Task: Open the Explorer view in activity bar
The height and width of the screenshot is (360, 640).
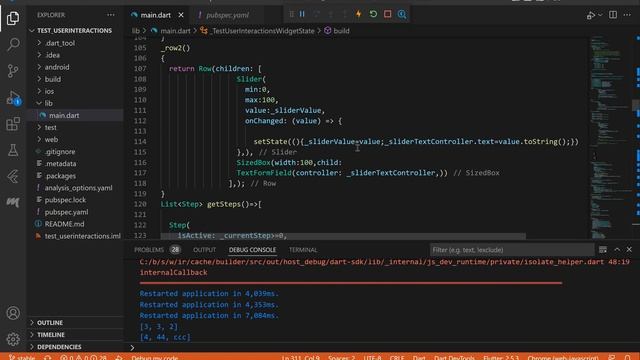Action: pos(13,18)
